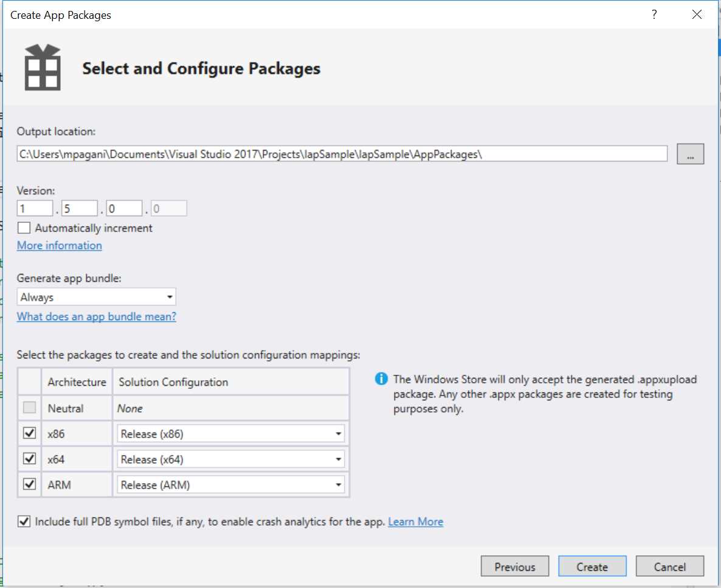Click the ellipsis button to browse output location
The image size is (721, 588).
click(690, 154)
